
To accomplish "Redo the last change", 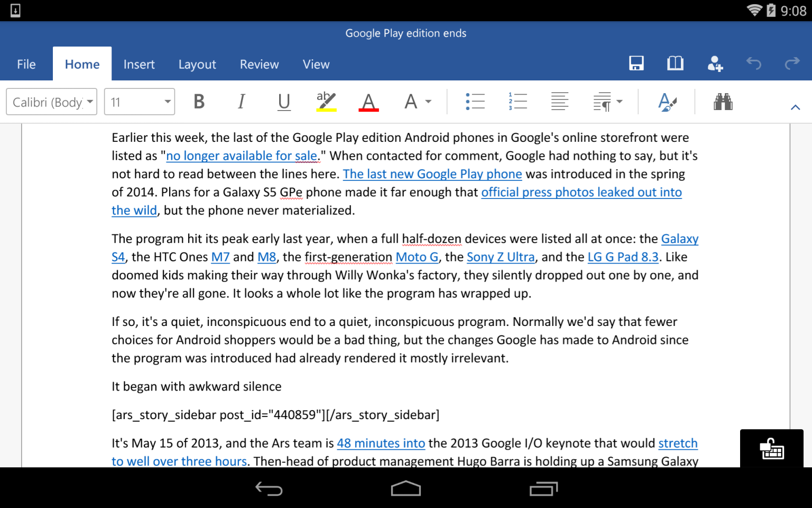I will coord(791,63).
